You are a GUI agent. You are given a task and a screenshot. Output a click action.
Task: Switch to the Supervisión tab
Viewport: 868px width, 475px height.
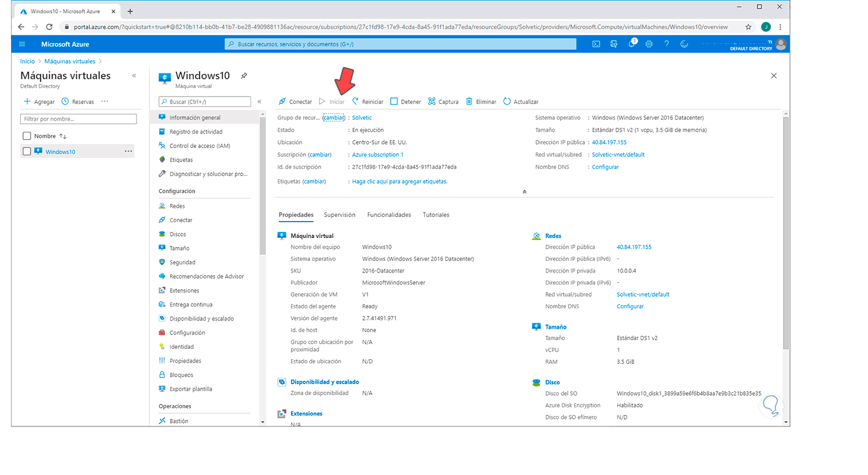click(x=340, y=215)
